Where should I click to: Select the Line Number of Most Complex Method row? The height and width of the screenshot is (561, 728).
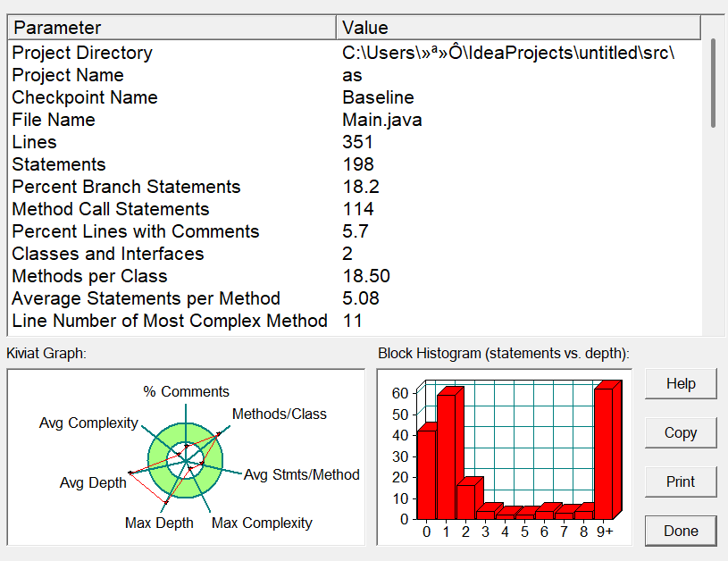(355, 321)
